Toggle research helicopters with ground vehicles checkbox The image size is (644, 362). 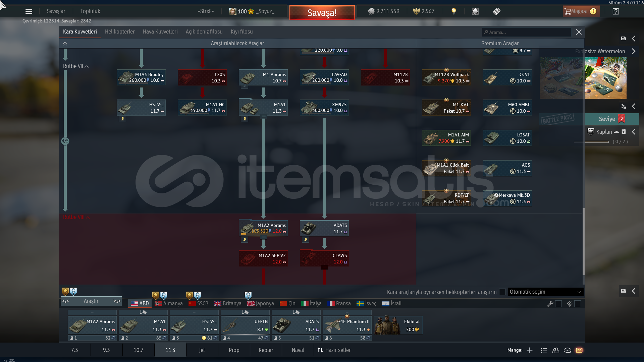pyautogui.click(x=502, y=292)
